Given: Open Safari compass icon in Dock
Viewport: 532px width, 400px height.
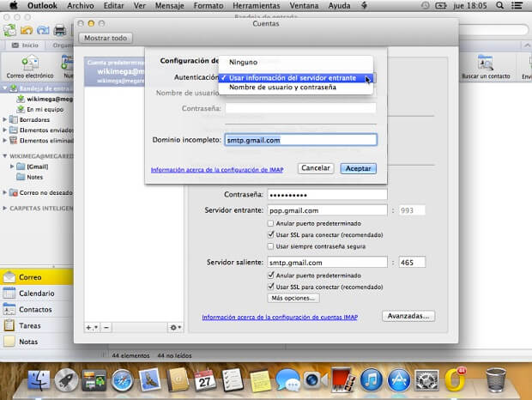Looking at the screenshot, I should pos(122,380).
